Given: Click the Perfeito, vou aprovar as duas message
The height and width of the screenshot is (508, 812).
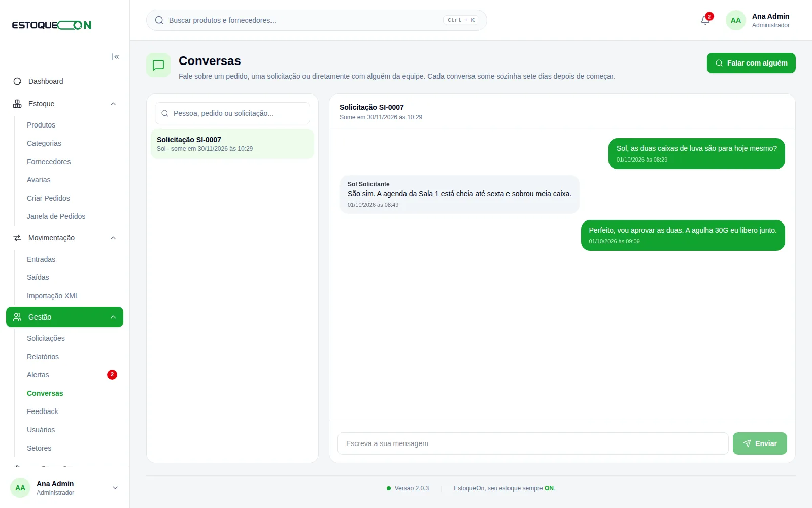Looking at the screenshot, I should click(x=683, y=235).
